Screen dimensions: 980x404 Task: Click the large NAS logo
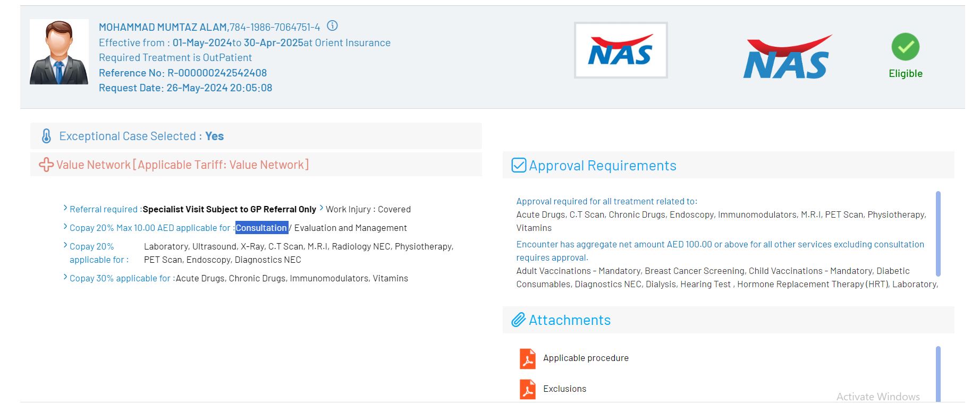click(788, 57)
